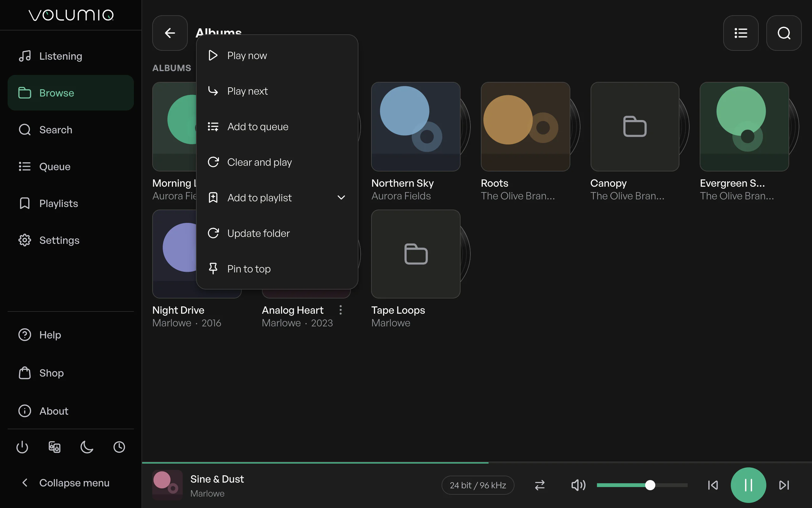Image resolution: width=812 pixels, height=508 pixels.
Task: Mute using the volume speaker icon
Action: coord(578,485)
